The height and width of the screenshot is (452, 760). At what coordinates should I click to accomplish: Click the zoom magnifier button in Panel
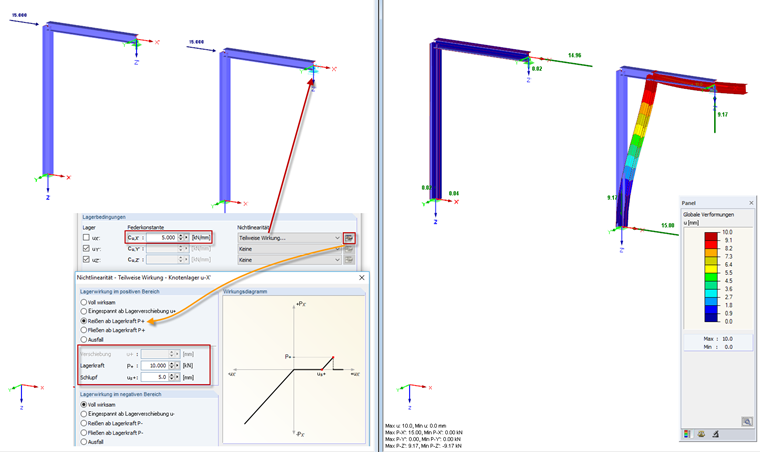click(747, 421)
